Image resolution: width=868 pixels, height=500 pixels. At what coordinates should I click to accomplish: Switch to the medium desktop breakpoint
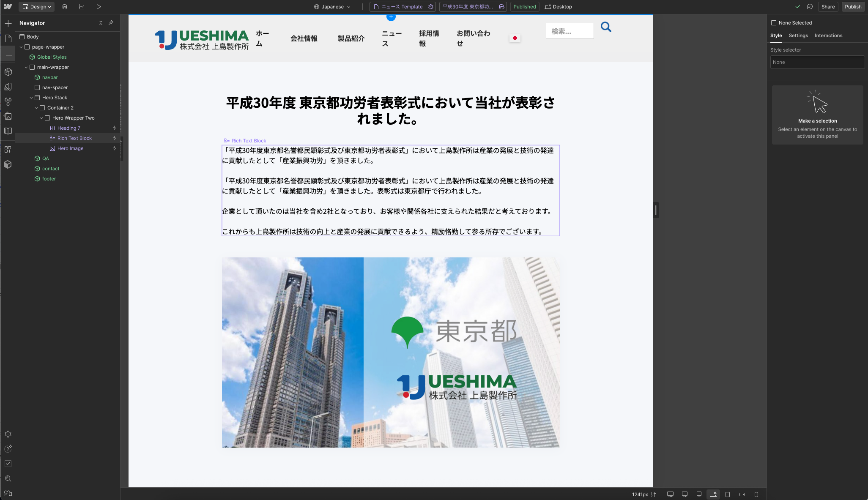685,495
